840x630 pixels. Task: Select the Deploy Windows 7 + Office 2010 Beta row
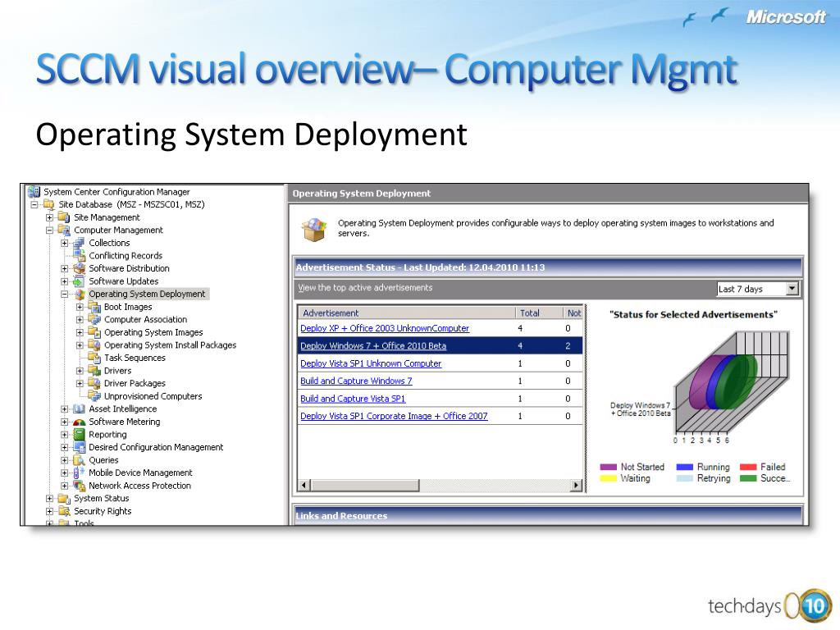click(x=373, y=346)
